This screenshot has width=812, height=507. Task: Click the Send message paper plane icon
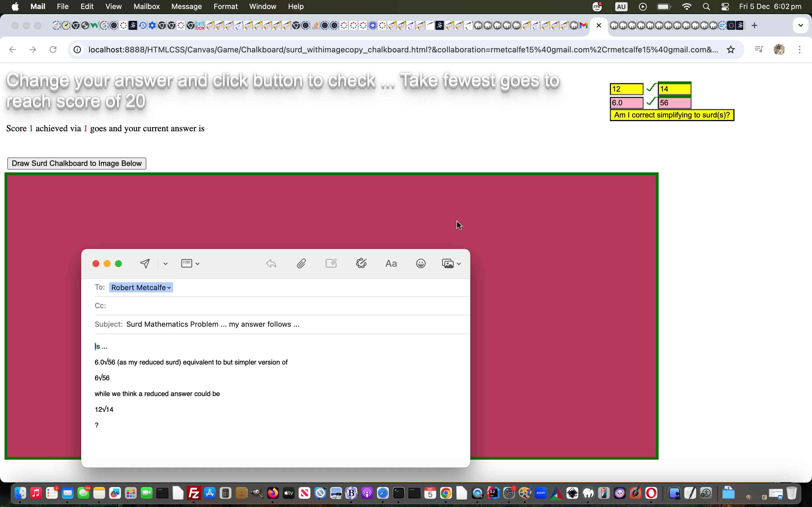[x=145, y=263]
